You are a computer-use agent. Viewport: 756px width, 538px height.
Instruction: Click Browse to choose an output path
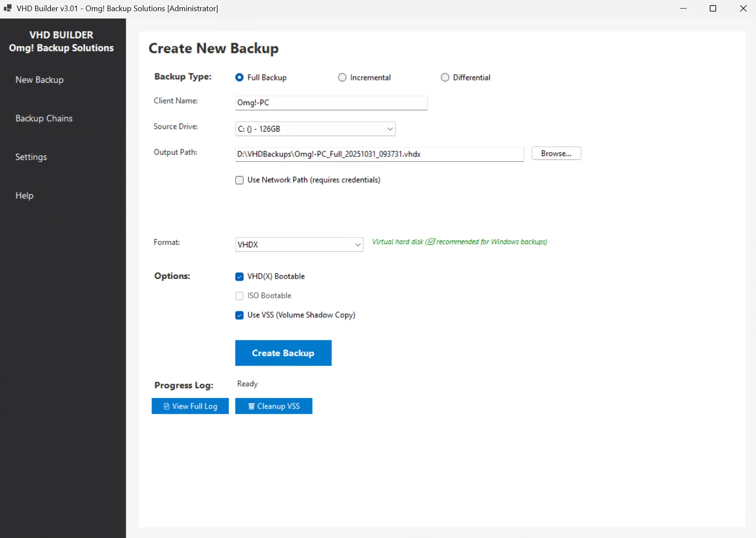point(556,153)
